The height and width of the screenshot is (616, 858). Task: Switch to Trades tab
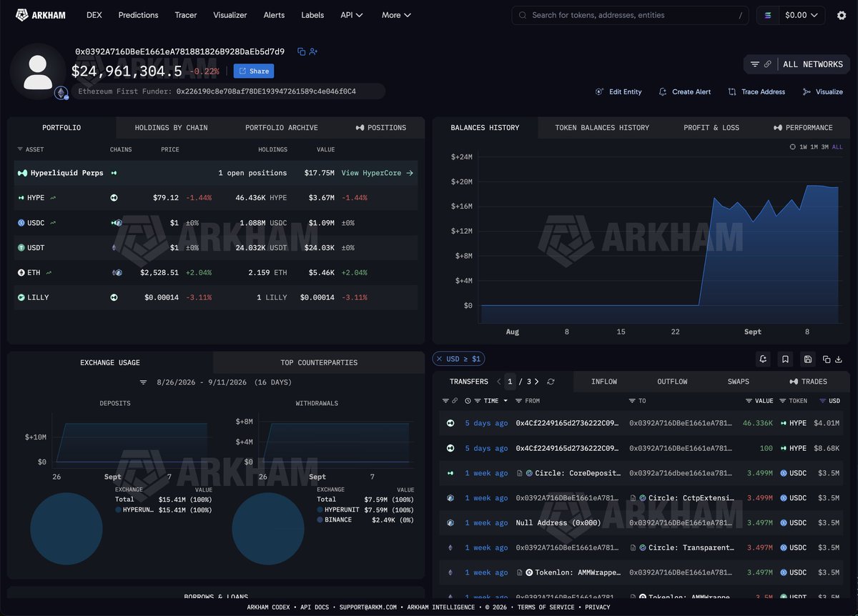(x=809, y=382)
